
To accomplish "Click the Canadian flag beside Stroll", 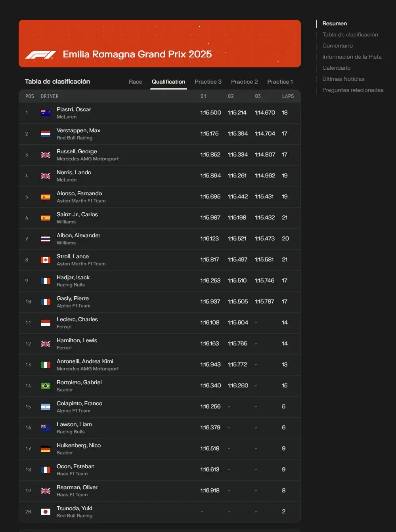I will [46, 260].
